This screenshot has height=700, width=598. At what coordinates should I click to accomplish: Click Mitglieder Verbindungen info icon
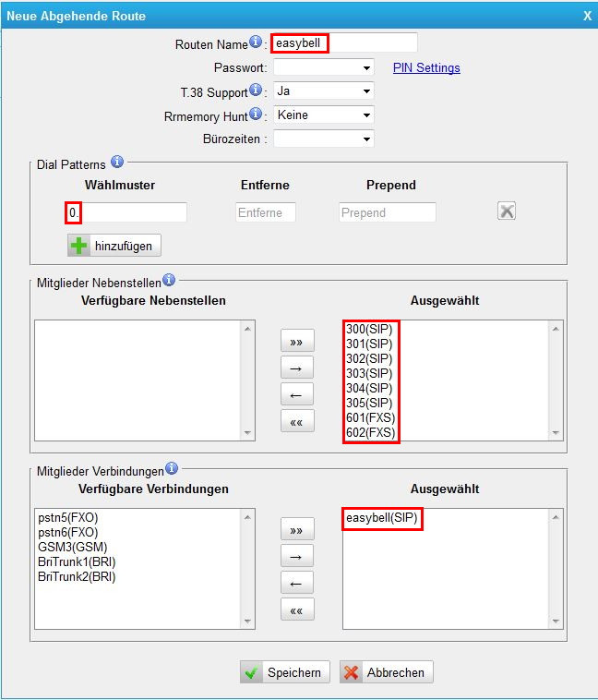[x=171, y=468]
